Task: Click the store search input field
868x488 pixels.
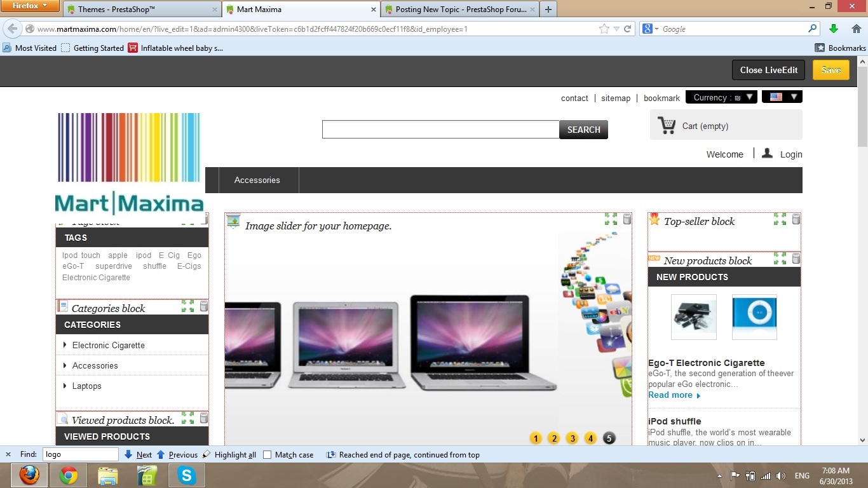Action: (x=440, y=130)
